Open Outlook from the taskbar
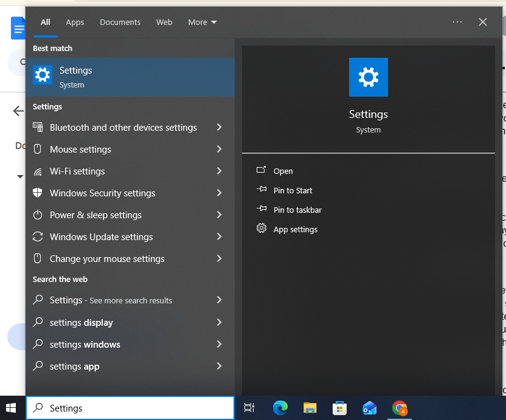506x420 pixels. click(x=369, y=408)
